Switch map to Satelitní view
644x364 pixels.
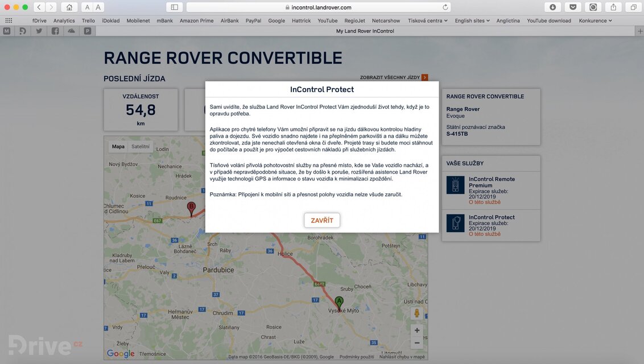point(141,147)
